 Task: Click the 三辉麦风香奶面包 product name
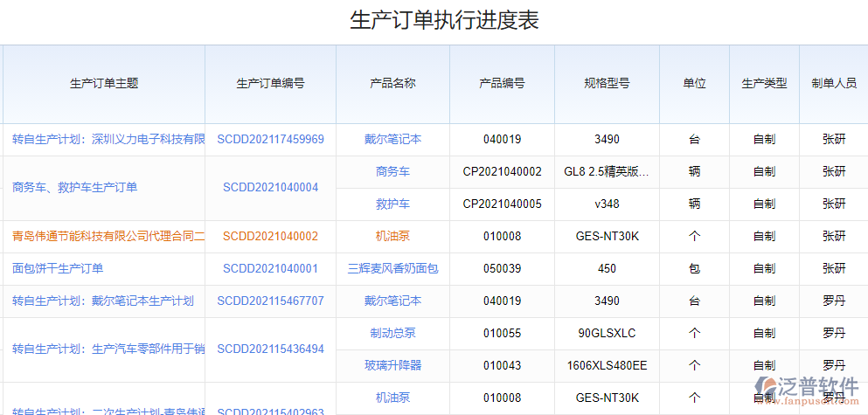pos(392,268)
